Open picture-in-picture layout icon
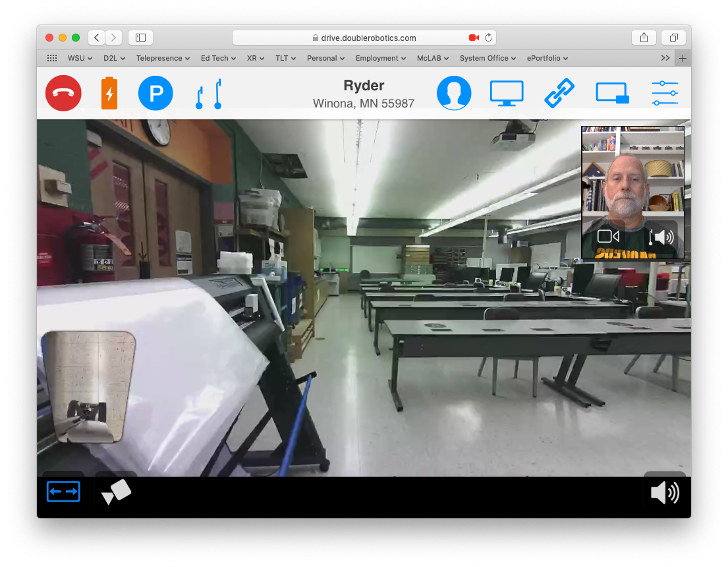Screen dimensions: 728x567 tap(612, 94)
